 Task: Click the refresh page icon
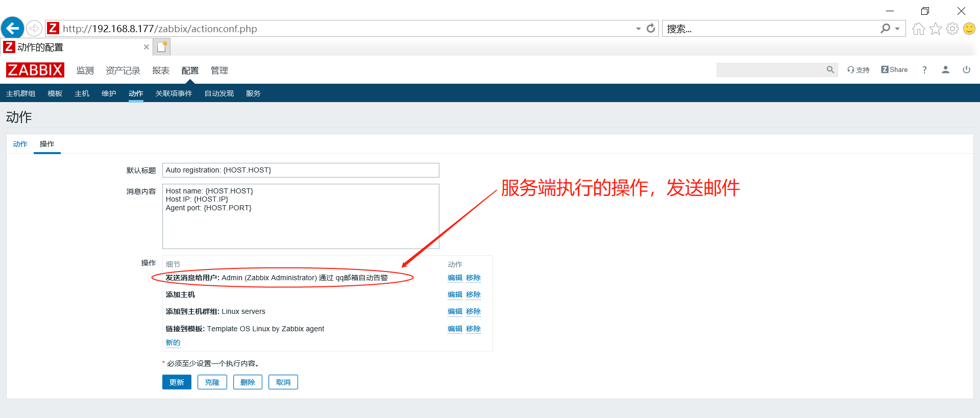(651, 29)
